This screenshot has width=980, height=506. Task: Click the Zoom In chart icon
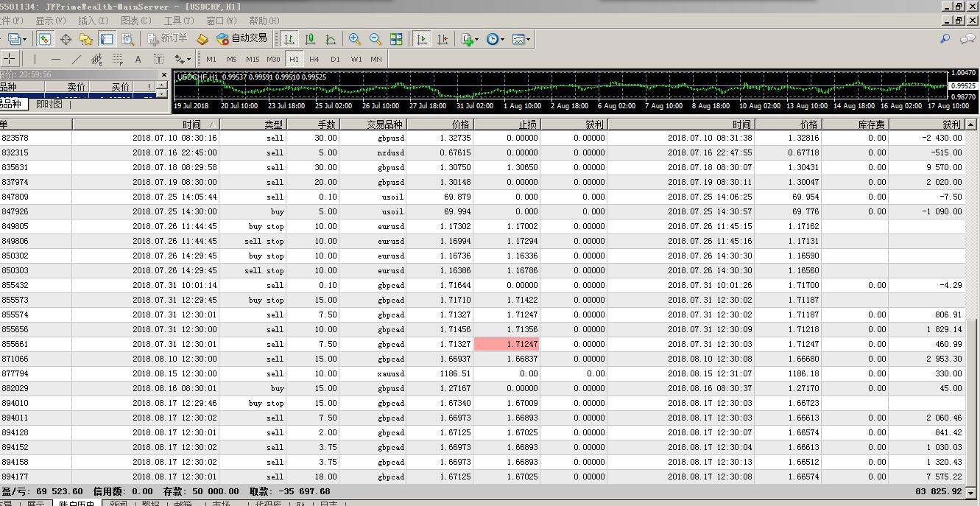[355, 39]
